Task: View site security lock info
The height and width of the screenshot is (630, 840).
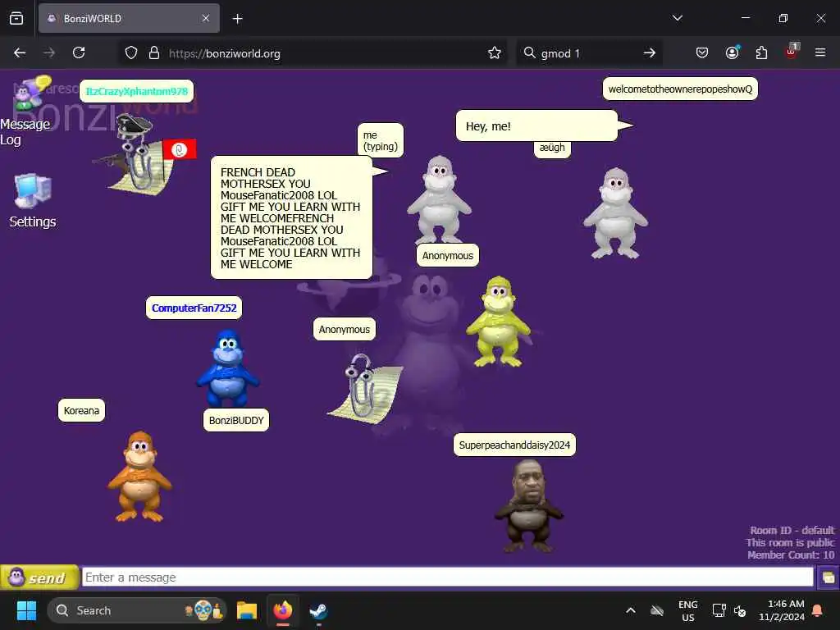Action: pos(154,53)
